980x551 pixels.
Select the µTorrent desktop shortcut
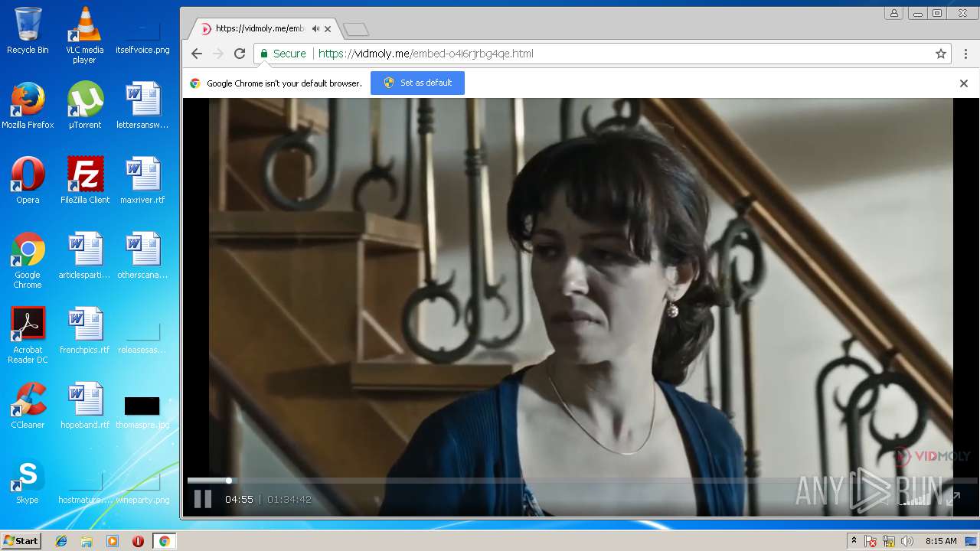(x=84, y=106)
